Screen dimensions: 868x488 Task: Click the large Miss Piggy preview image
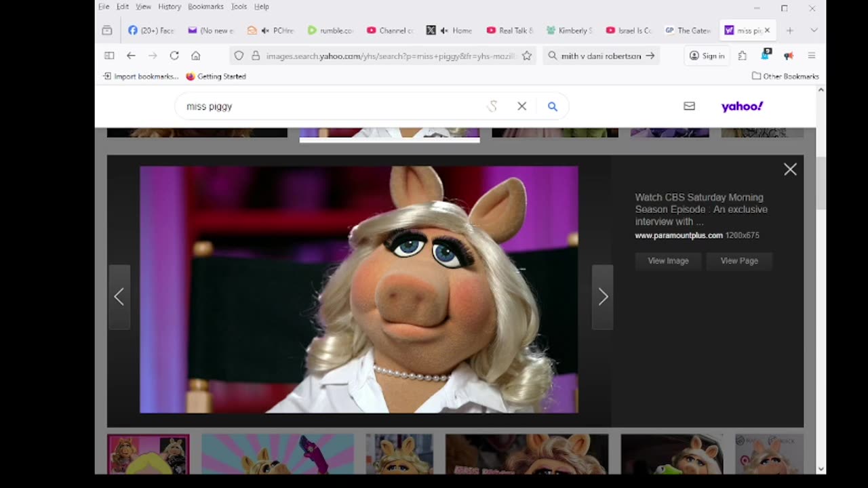[x=359, y=289]
